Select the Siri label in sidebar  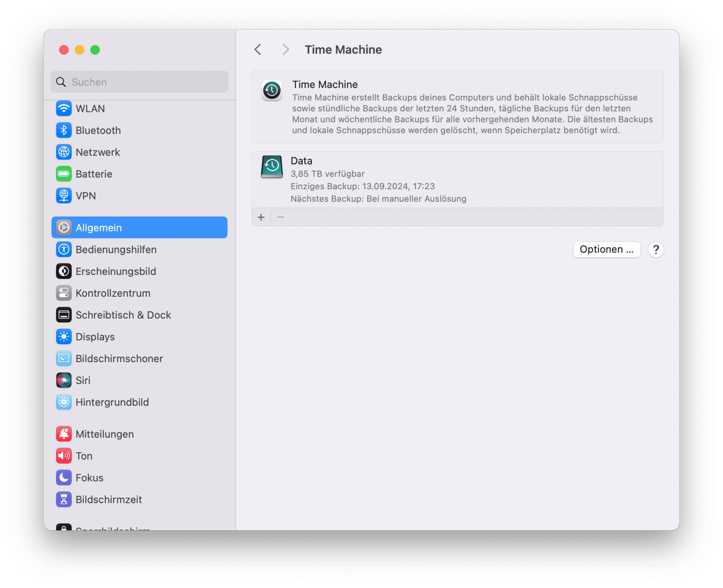(x=83, y=381)
